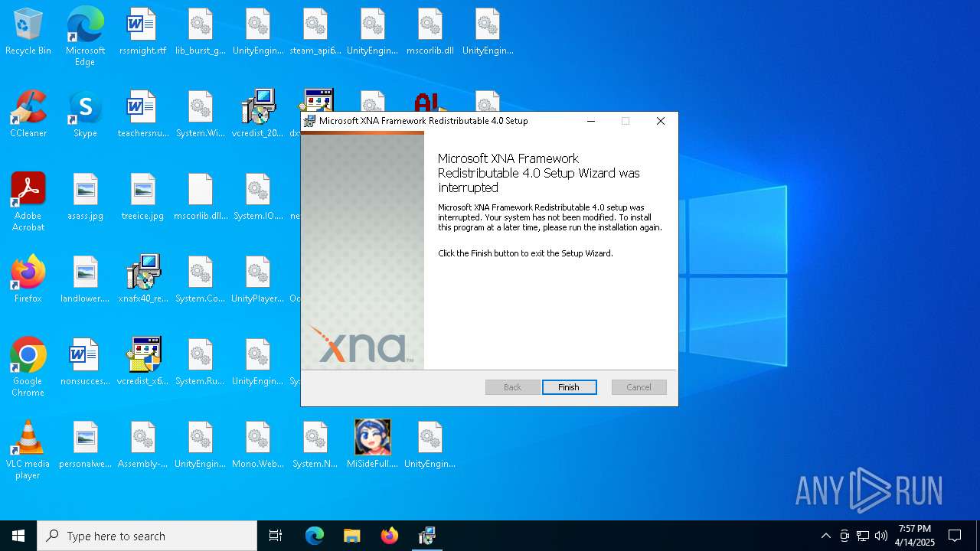The width and height of the screenshot is (980, 551).
Task: Select vcredist_20... installer icon
Action: 258,115
